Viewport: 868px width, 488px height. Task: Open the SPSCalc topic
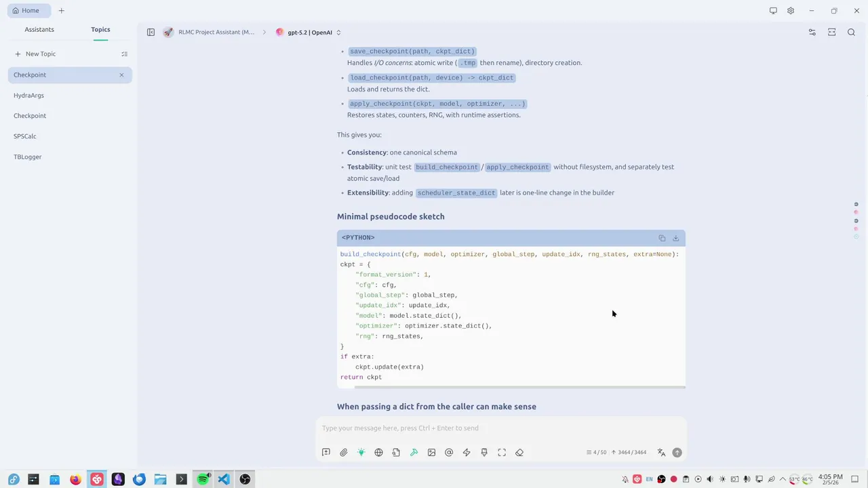(x=70, y=136)
